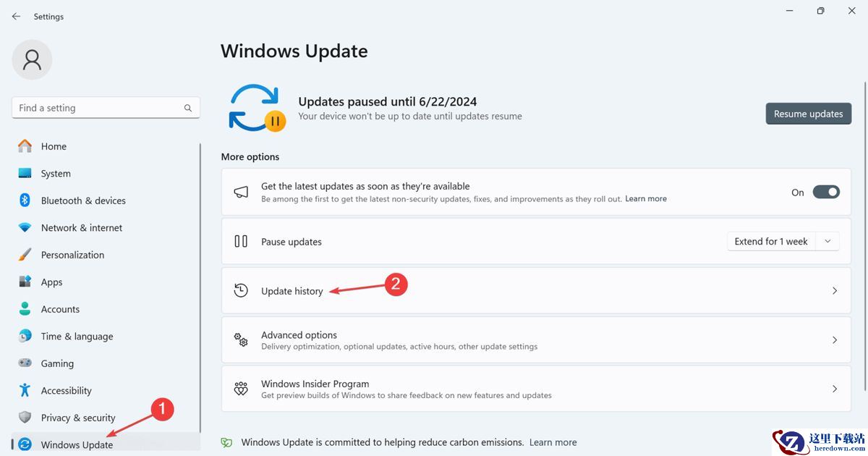Screen dimensions: 868x456
Task: Open Learn more link about carbon emissions
Action: pos(553,442)
